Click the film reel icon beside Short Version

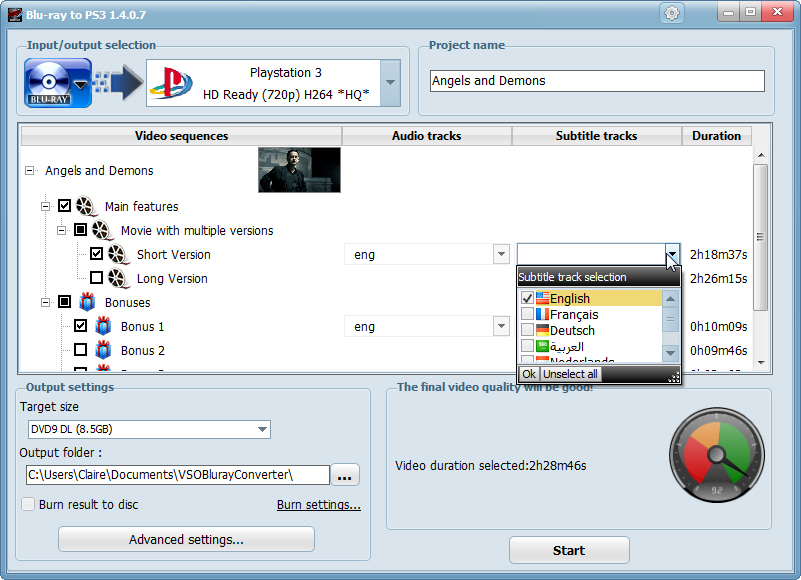coord(119,254)
